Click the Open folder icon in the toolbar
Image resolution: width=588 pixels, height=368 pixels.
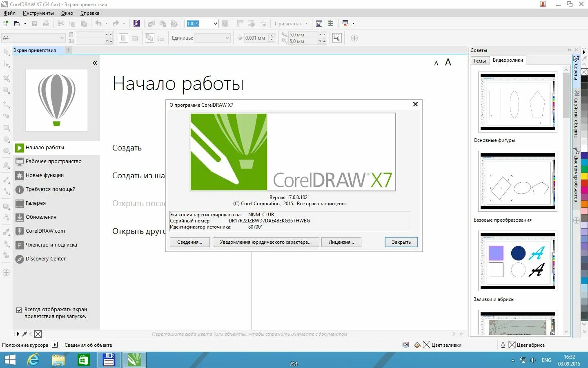click(17, 23)
